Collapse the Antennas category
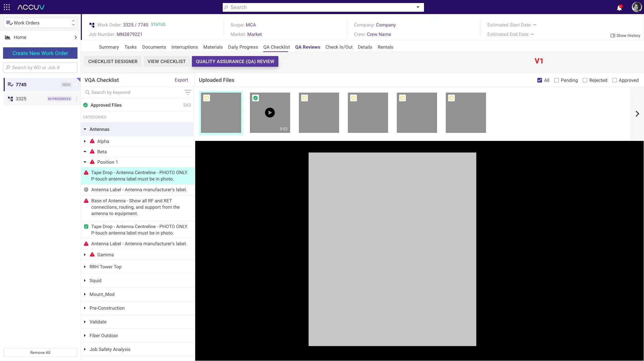Image resolution: width=644 pixels, height=361 pixels. [85, 129]
